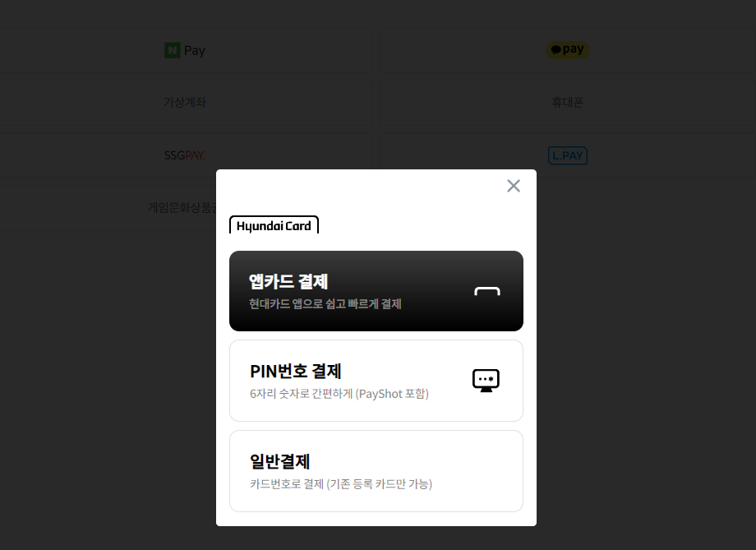
Task: Click the Hyundai Card logo
Action: (274, 224)
